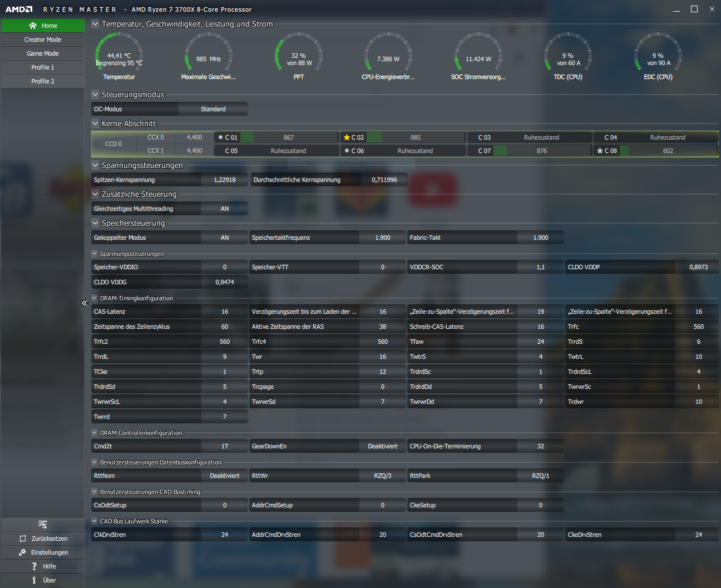
Task: Collapse the Kerne-Abschnitt section
Action: [x=95, y=123]
